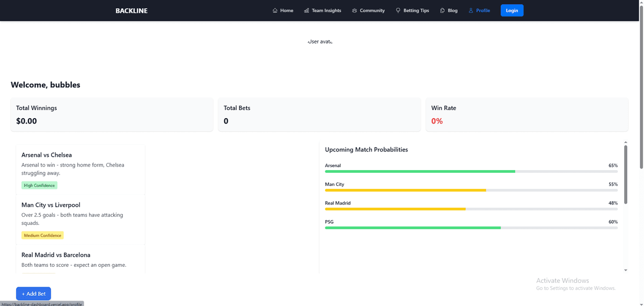Open the Total Winnings card

tap(112, 114)
